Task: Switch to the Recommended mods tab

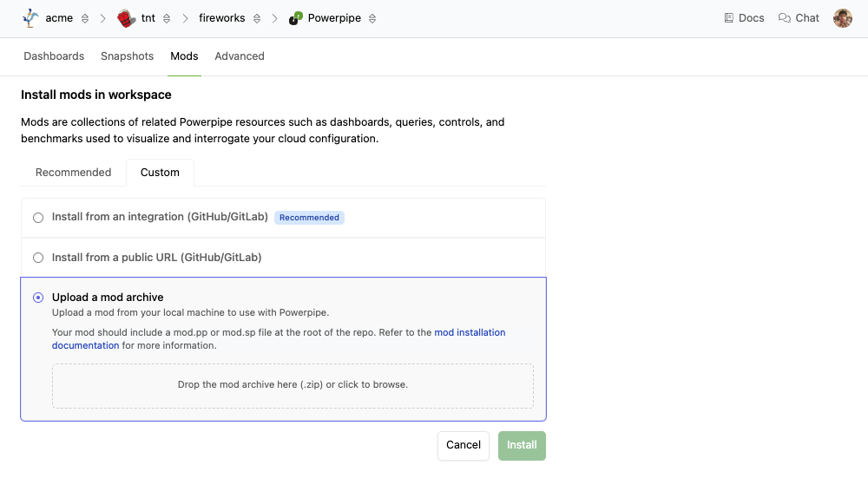Action: click(x=73, y=173)
